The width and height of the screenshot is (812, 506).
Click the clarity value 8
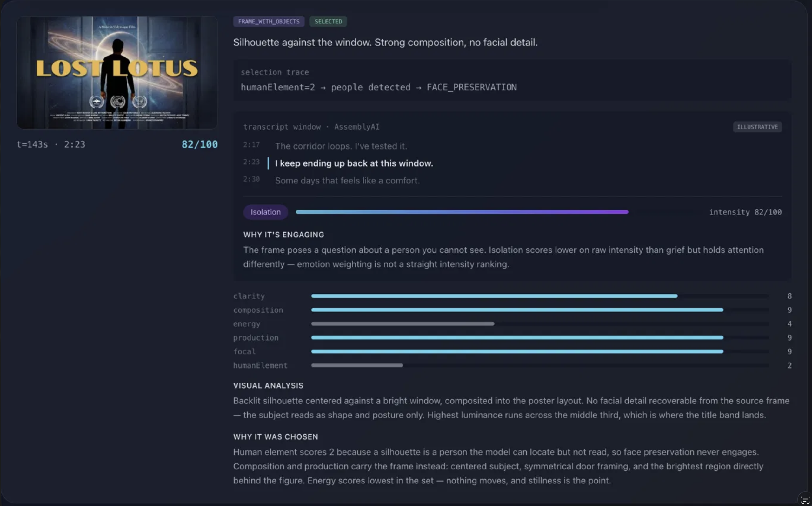[789, 296]
